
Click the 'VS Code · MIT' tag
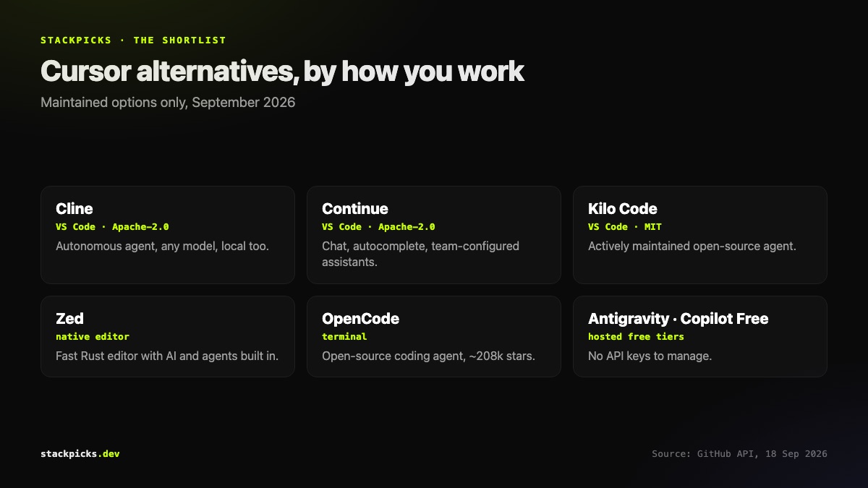625,227
